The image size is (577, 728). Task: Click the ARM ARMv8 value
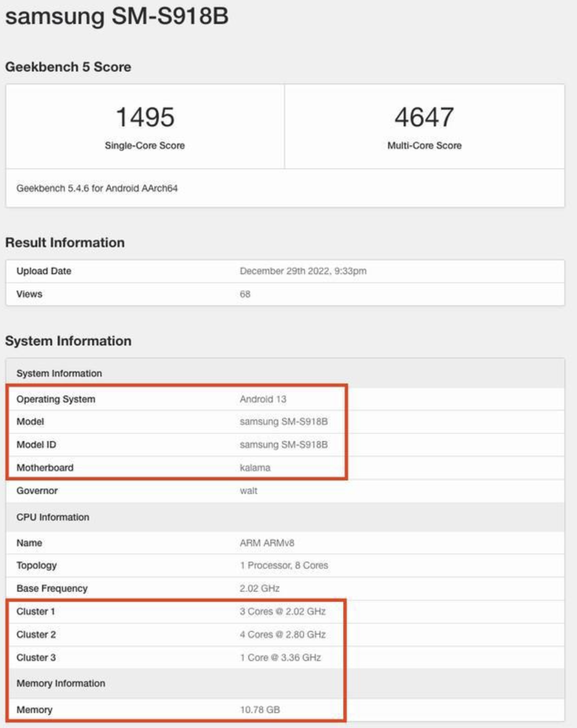pyautogui.click(x=267, y=543)
